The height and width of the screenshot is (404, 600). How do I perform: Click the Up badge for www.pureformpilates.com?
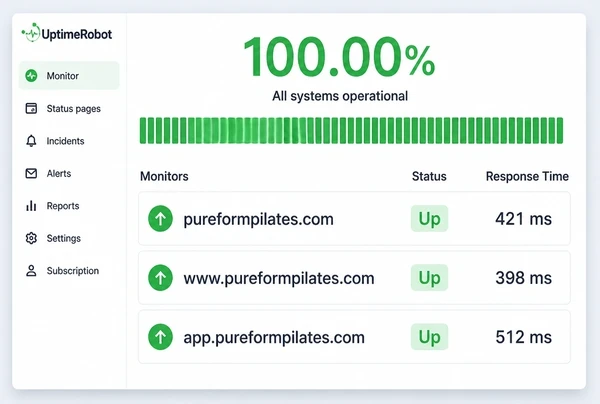pos(429,278)
